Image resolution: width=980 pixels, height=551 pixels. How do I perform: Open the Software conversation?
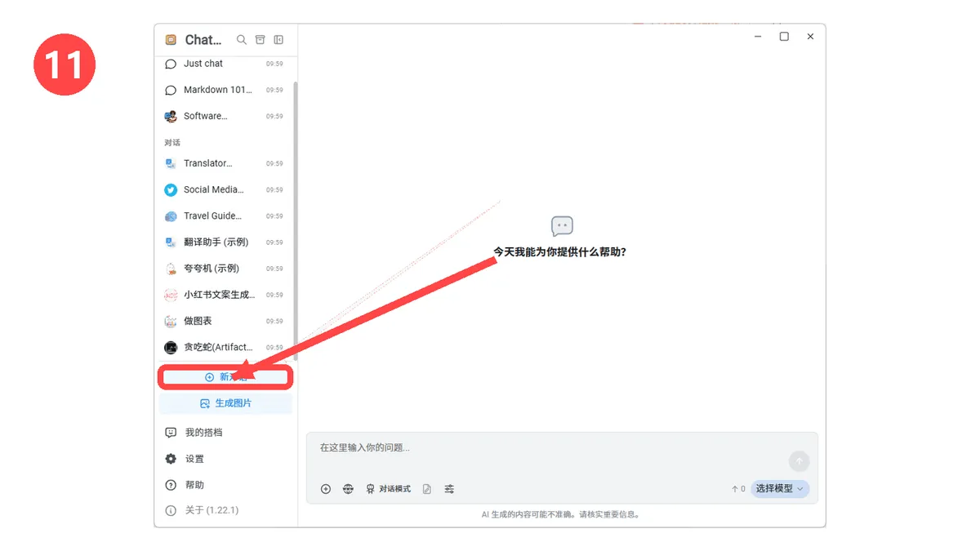click(225, 116)
